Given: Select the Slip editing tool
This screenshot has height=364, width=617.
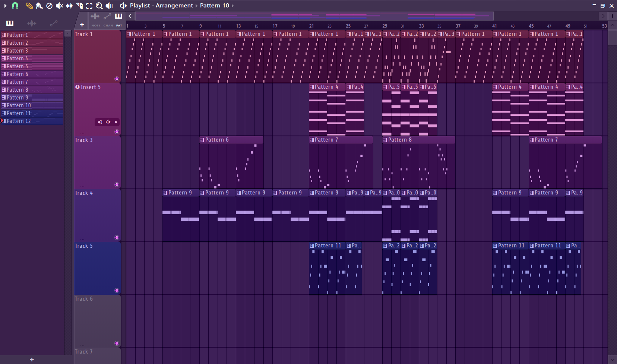Looking at the screenshot, I should click(x=69, y=6).
